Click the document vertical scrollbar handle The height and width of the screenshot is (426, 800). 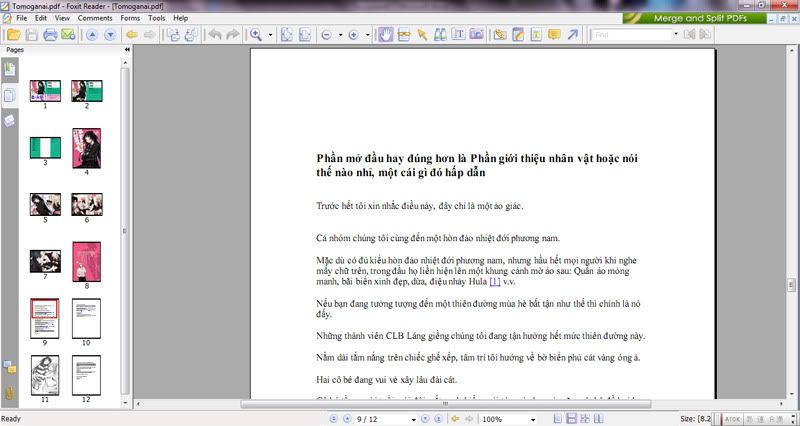pos(791,285)
